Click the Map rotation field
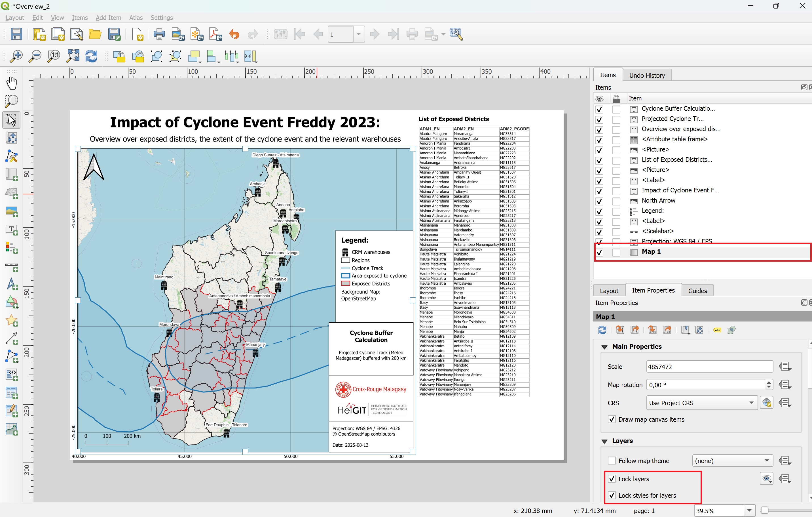The image size is (812, 517). click(705, 384)
